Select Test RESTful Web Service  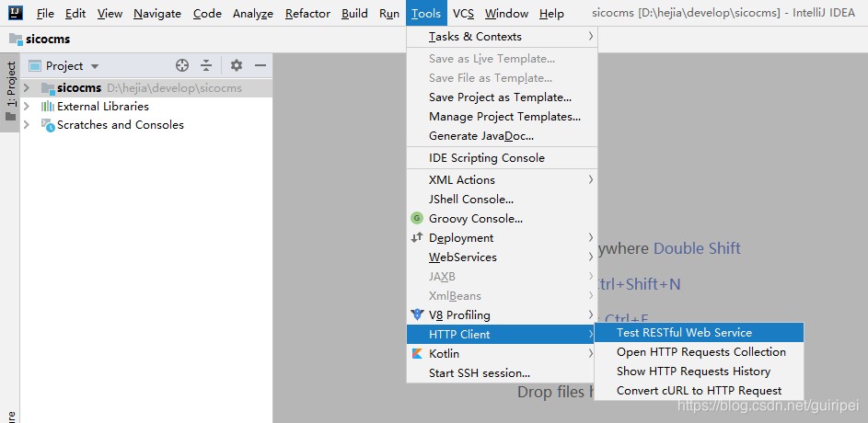(684, 333)
